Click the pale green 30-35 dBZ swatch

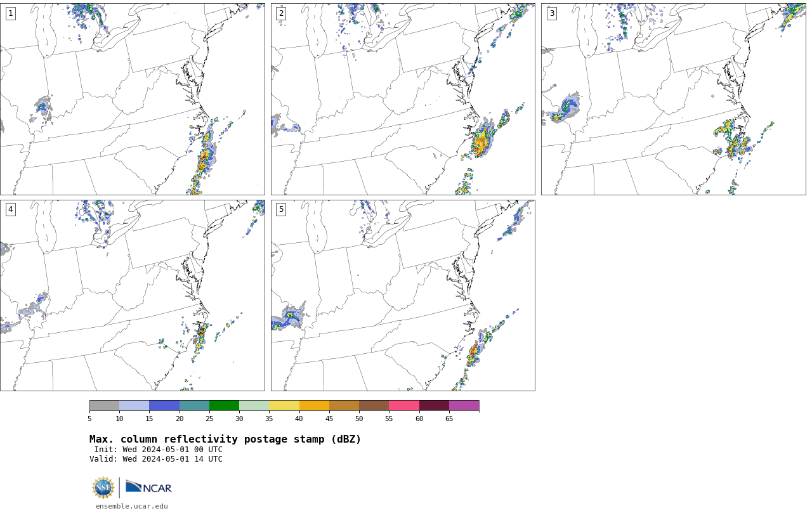[254, 405]
